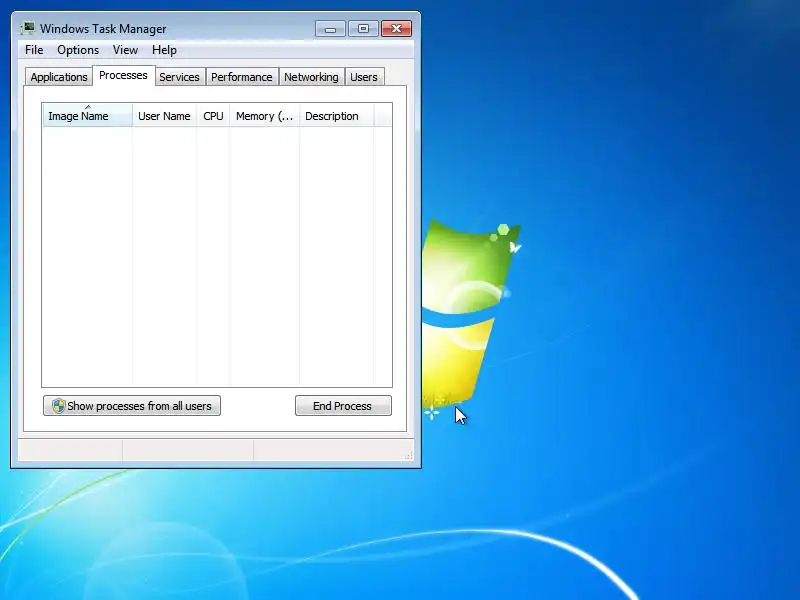
Task: Select the Processes tab
Action: click(123, 76)
